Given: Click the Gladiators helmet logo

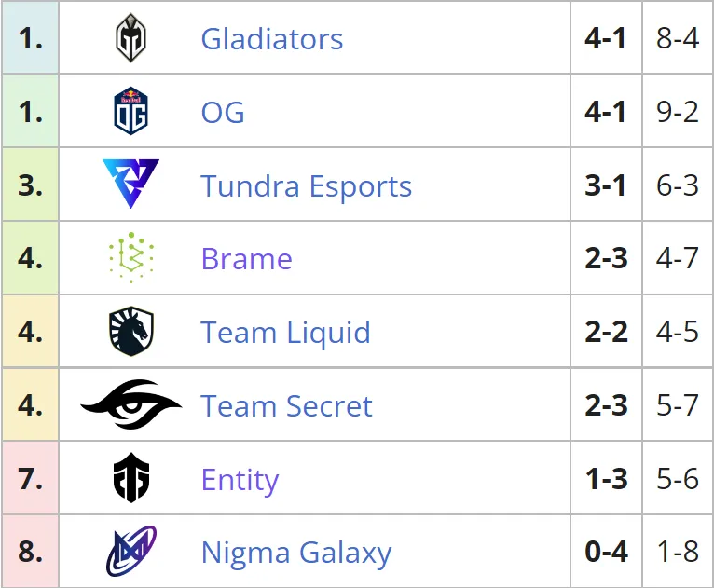Looking at the screenshot, I should (x=130, y=38).
